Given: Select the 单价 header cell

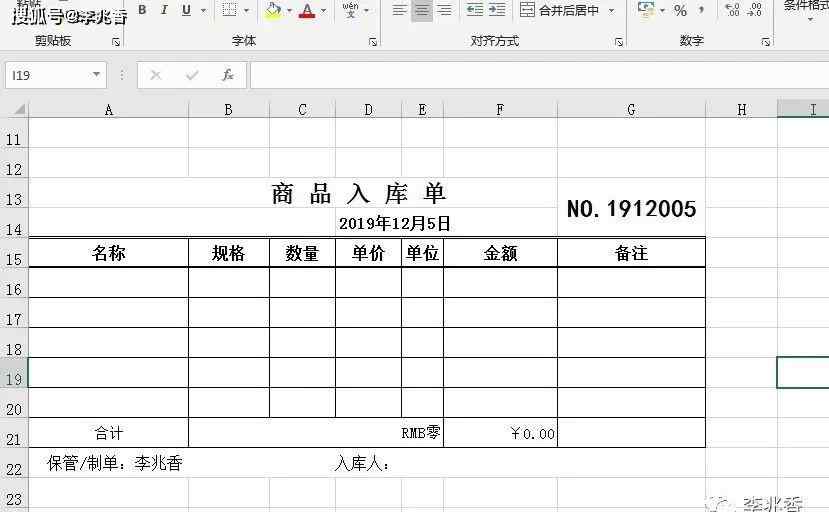Looking at the screenshot, I should [369, 253].
